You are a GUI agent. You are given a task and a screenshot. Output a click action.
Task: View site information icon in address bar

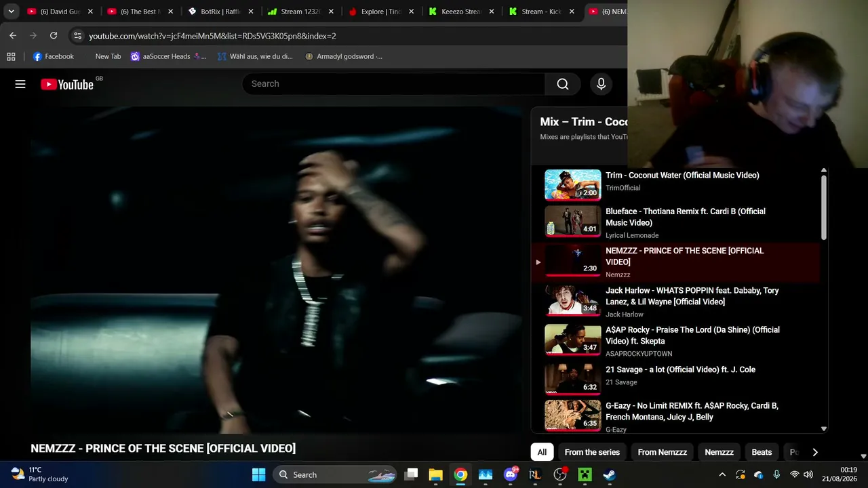point(77,36)
